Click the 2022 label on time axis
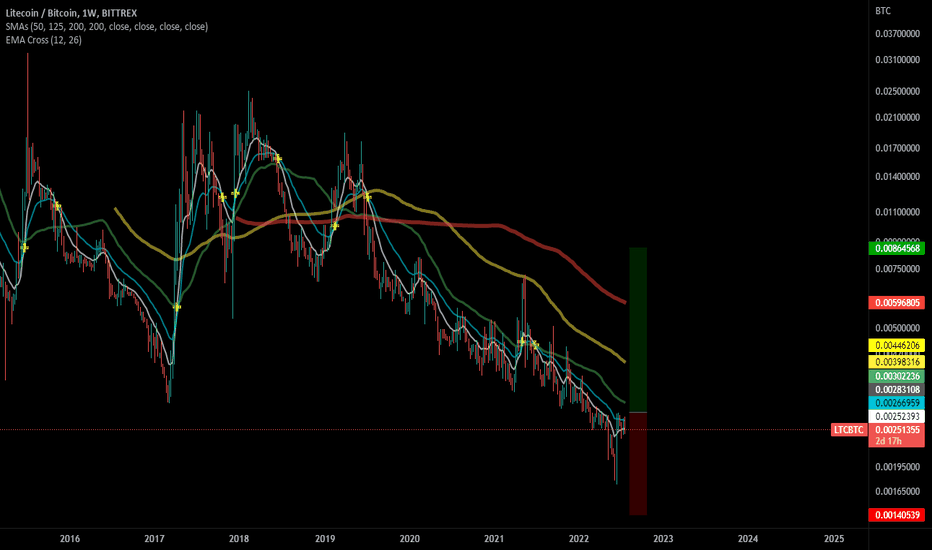Screen dimensions: 932x550 pos(579,539)
